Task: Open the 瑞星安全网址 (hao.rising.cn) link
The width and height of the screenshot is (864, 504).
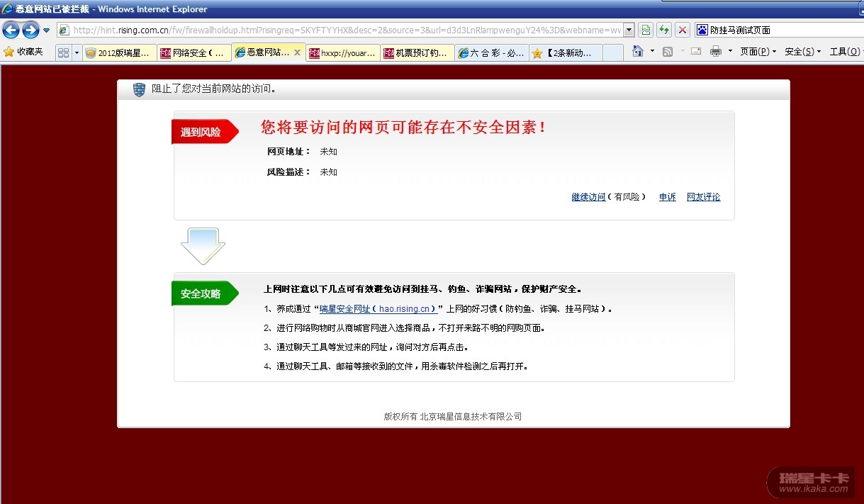Action: 378,309
